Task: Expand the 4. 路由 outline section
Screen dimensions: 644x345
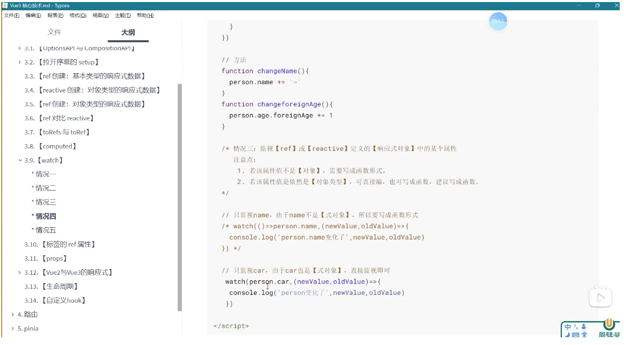Action: 13,314
